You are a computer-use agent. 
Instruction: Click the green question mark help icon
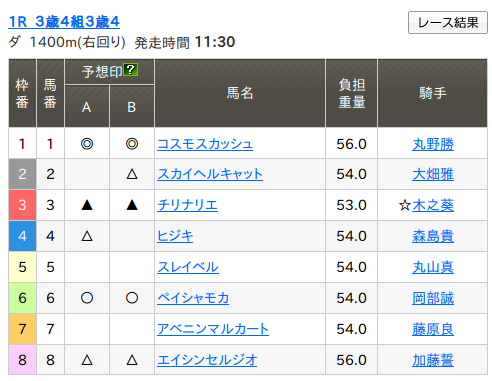(130, 70)
